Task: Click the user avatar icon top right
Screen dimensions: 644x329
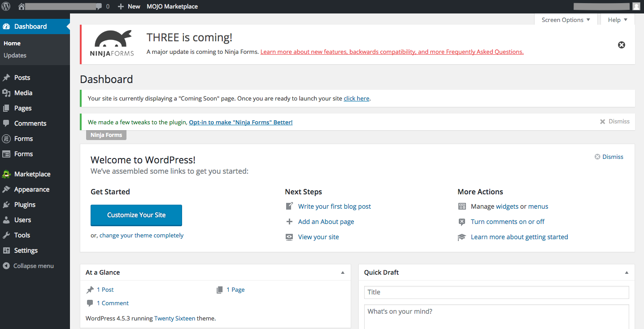Action: (x=637, y=6)
